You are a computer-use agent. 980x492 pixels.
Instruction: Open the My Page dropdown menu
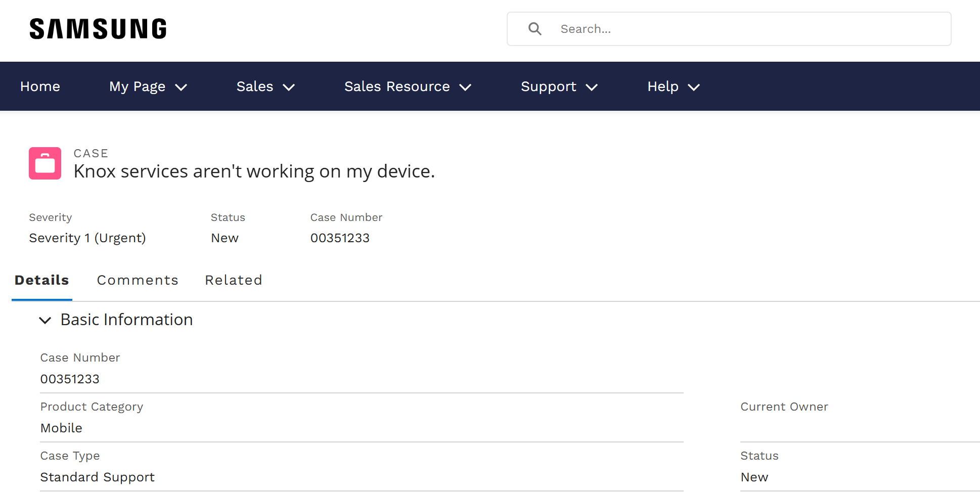pos(148,86)
